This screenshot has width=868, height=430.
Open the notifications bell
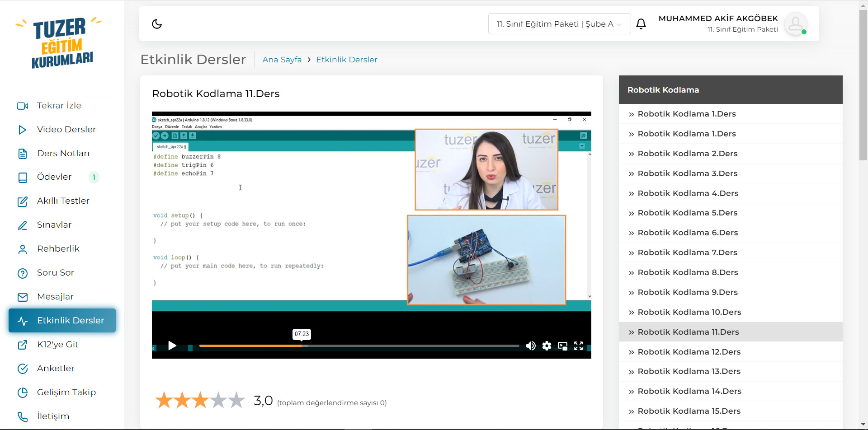pos(641,24)
